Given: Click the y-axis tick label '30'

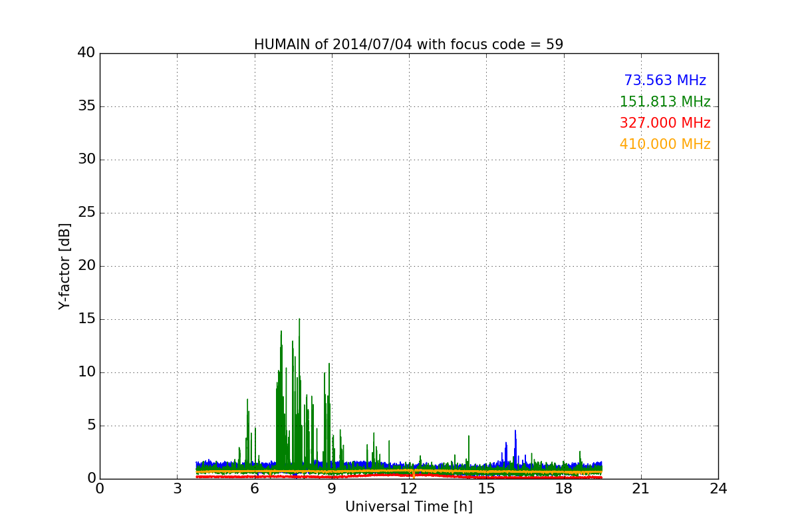Looking at the screenshot, I should [86, 160].
